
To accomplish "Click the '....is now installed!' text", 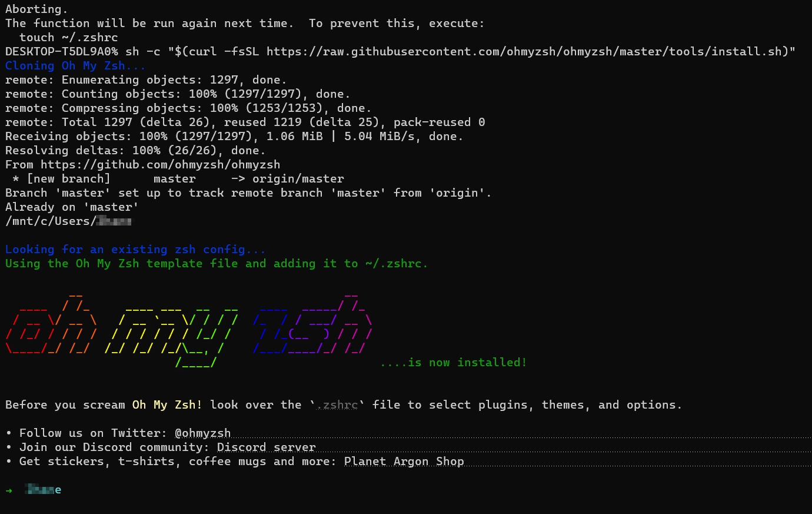I will 454,363.
